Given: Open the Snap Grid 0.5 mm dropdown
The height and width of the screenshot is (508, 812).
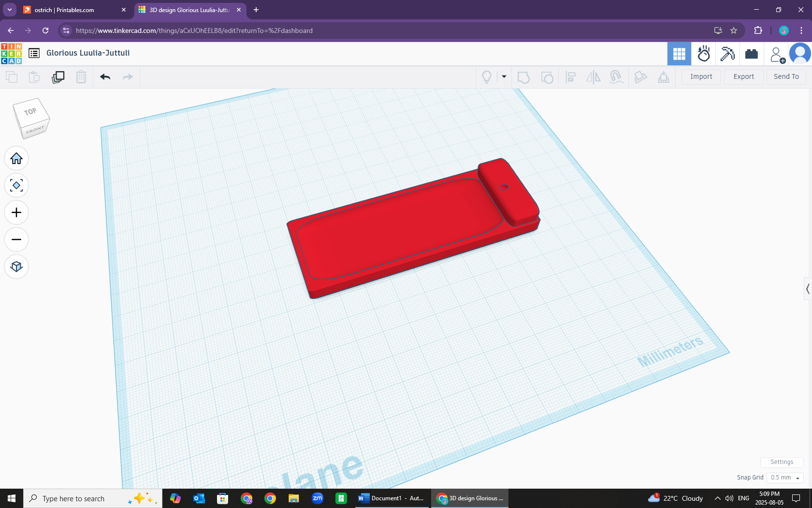Looking at the screenshot, I should [784, 478].
